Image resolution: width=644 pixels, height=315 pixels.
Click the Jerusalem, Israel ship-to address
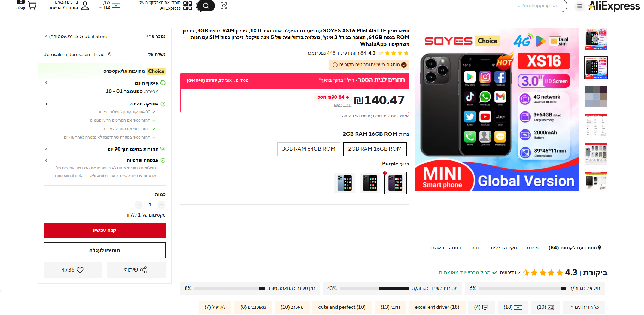click(75, 54)
